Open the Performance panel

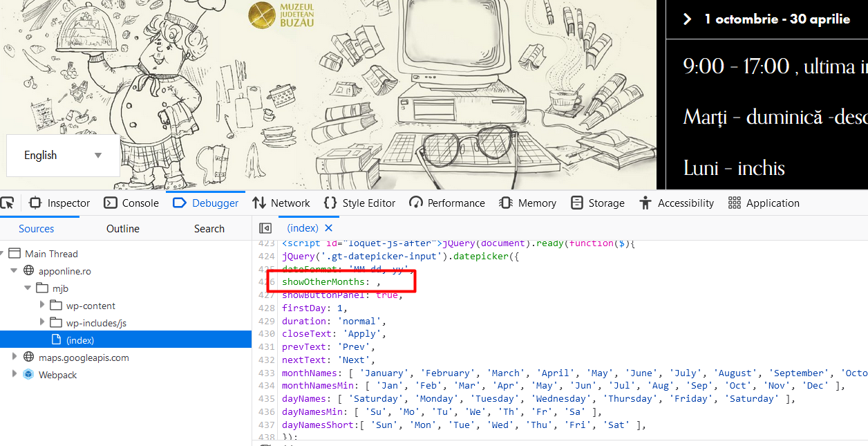[x=447, y=203]
